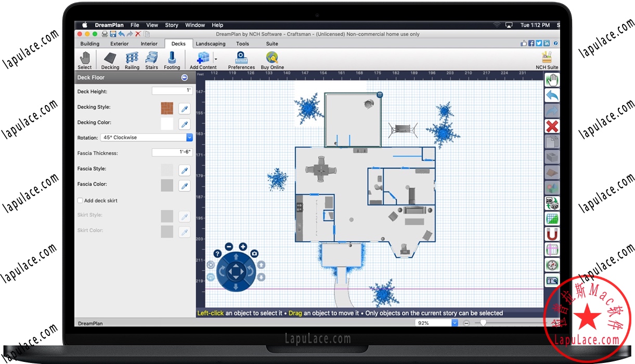Screen dimensions: 635x364
Task: Enable the Add deck skirt checkbox
Action: pyautogui.click(x=80, y=200)
